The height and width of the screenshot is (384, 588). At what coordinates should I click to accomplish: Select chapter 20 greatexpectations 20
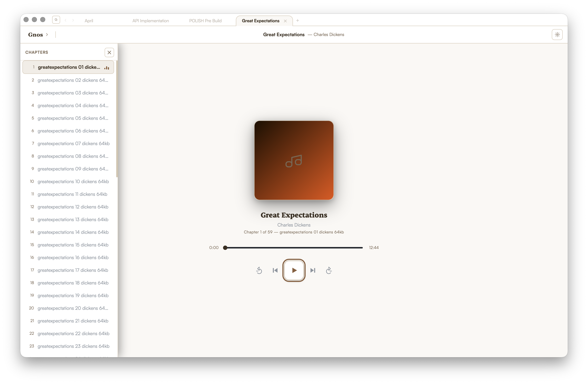pos(68,308)
